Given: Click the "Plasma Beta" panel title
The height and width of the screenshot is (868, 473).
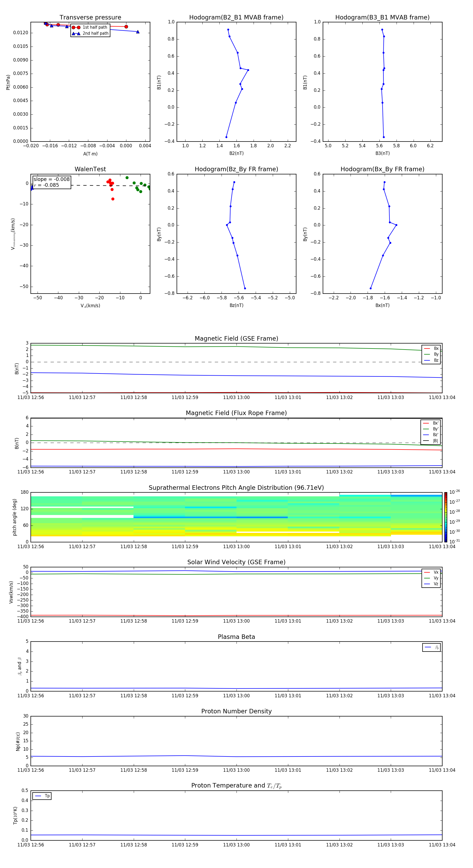Looking at the screenshot, I should click(x=236, y=637).
